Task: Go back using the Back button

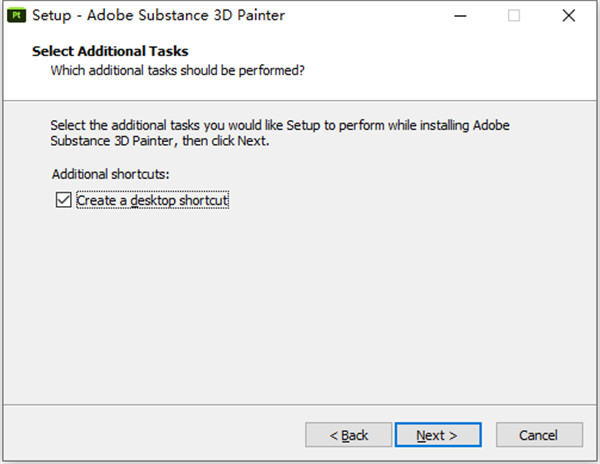Action: tap(349, 435)
